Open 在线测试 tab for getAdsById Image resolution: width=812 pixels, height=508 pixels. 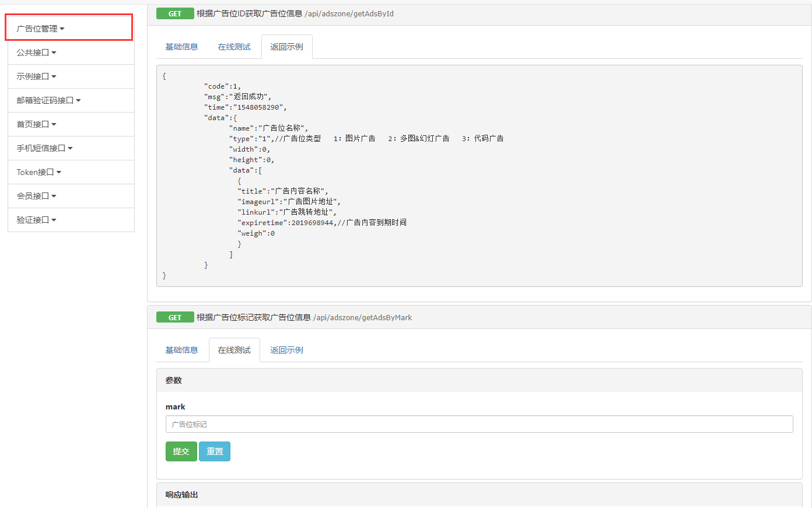[234, 47]
